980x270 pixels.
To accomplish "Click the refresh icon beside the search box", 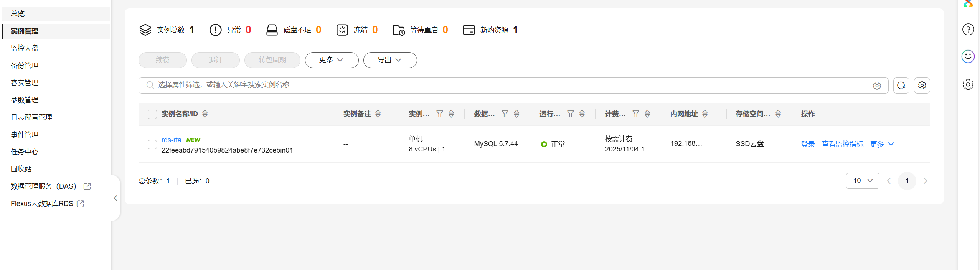I will click(x=901, y=85).
